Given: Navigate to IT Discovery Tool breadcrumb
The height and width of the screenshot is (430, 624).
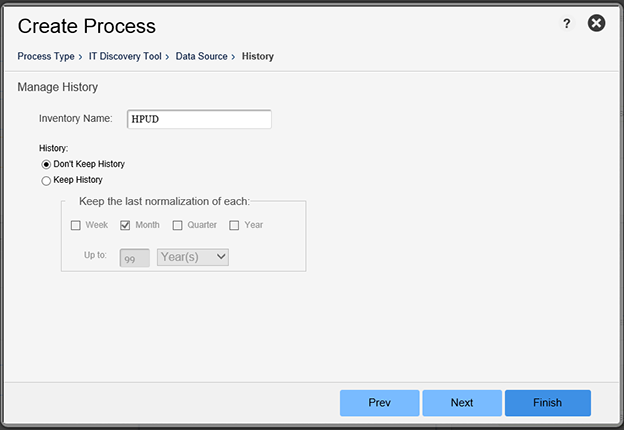Looking at the screenshot, I should click(125, 56).
